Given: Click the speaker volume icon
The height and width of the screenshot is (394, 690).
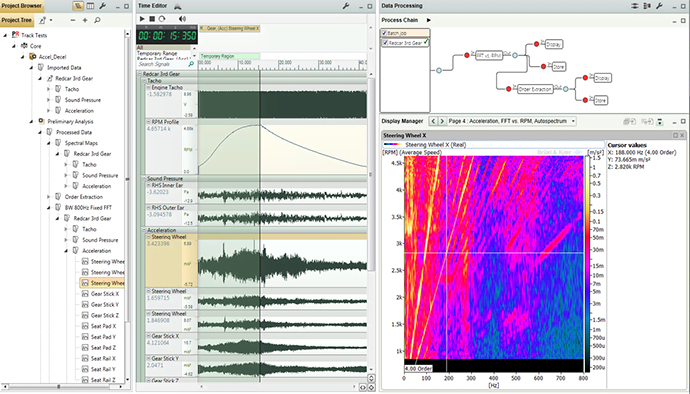Looking at the screenshot, I should (x=182, y=19).
